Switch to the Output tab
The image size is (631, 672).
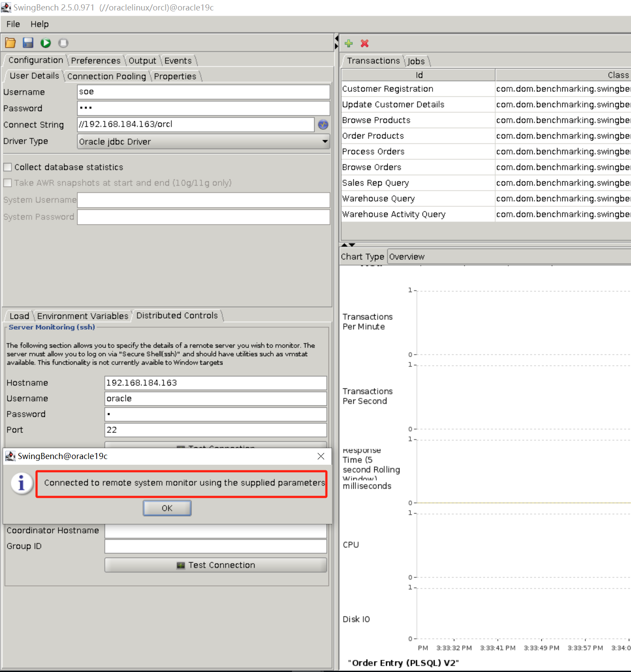tap(142, 61)
